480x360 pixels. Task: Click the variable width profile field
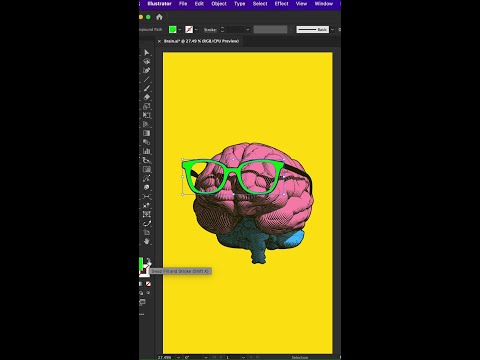[x=270, y=30]
